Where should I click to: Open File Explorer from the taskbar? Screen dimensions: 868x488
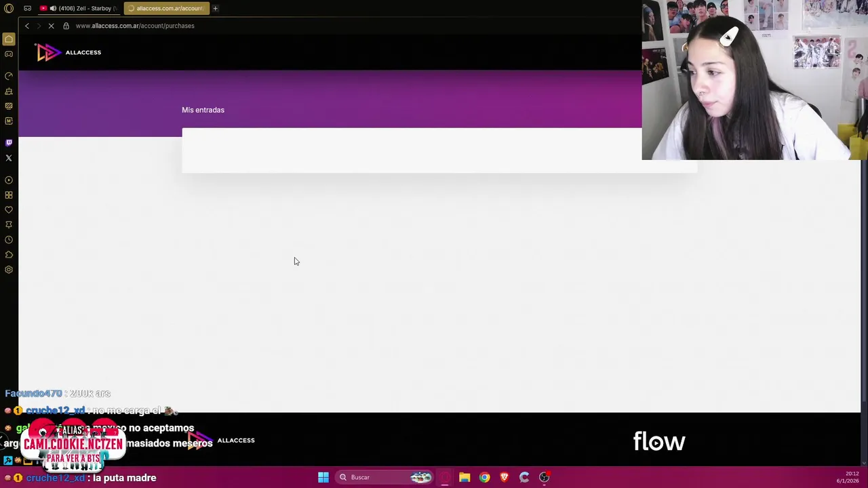[465, 477]
